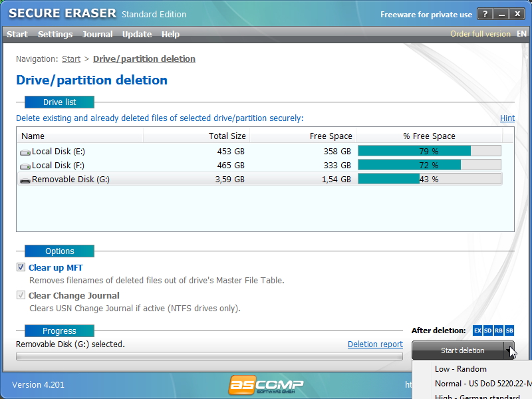The height and width of the screenshot is (399, 532).
Task: Select the Removable Disk (G:) row
Action: [260, 179]
